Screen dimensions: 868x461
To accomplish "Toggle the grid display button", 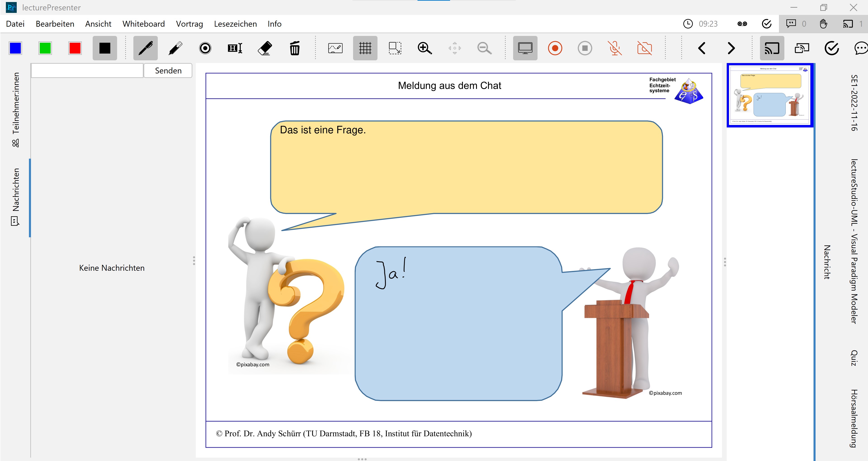I will click(365, 48).
